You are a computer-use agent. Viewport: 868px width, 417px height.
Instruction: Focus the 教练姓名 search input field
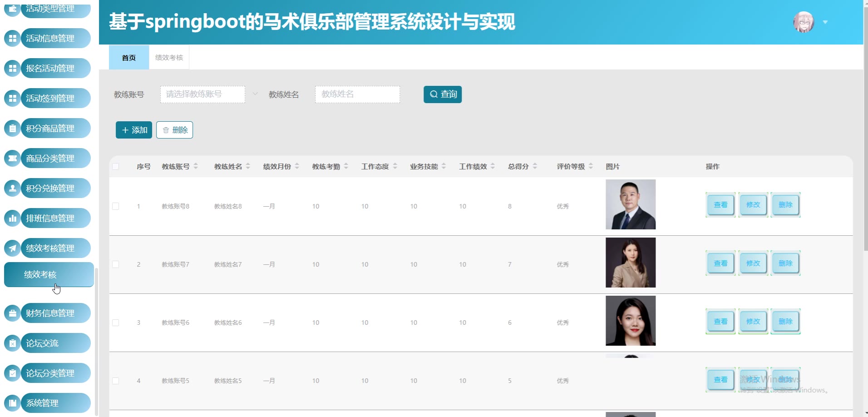[x=358, y=94]
